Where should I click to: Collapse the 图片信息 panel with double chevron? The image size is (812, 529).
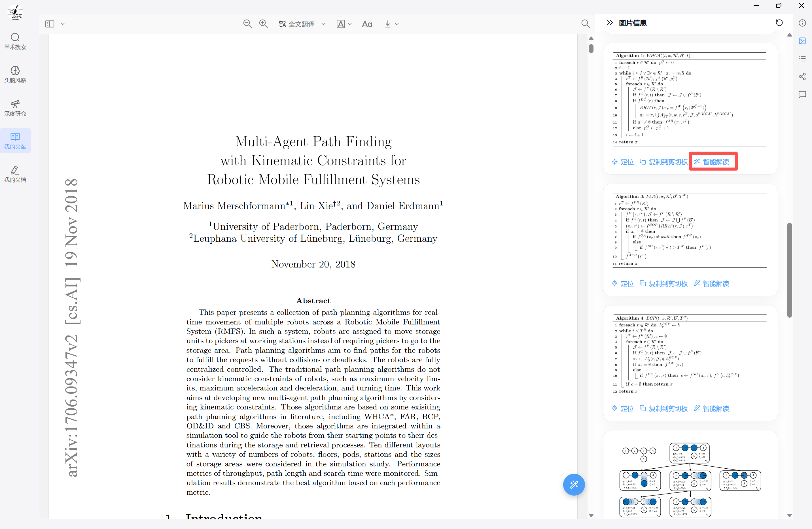point(610,23)
